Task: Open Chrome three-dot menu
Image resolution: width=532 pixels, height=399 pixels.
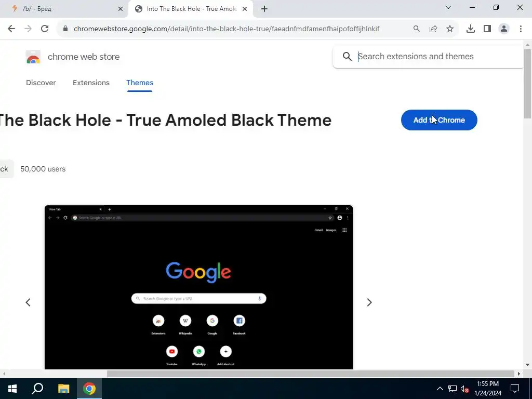Action: 521,29
